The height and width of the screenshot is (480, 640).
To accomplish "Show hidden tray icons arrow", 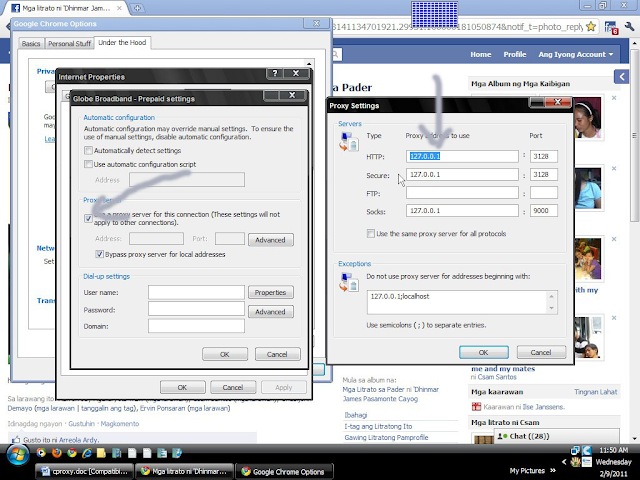I will coord(564,462).
